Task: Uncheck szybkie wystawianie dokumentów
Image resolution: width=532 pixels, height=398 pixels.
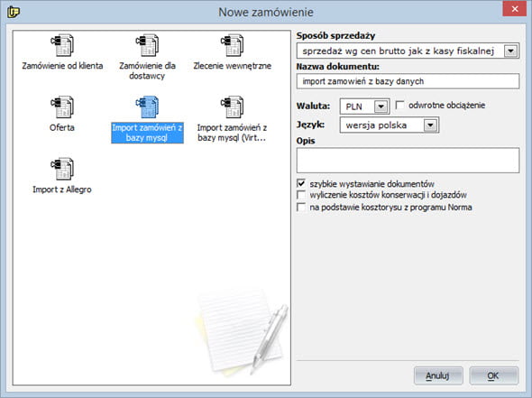Action: pos(301,183)
